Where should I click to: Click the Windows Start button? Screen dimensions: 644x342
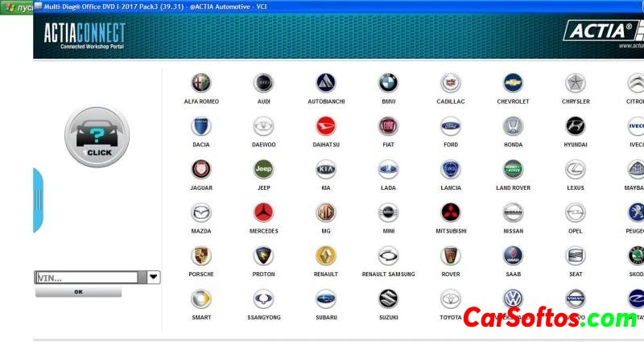coord(16,6)
